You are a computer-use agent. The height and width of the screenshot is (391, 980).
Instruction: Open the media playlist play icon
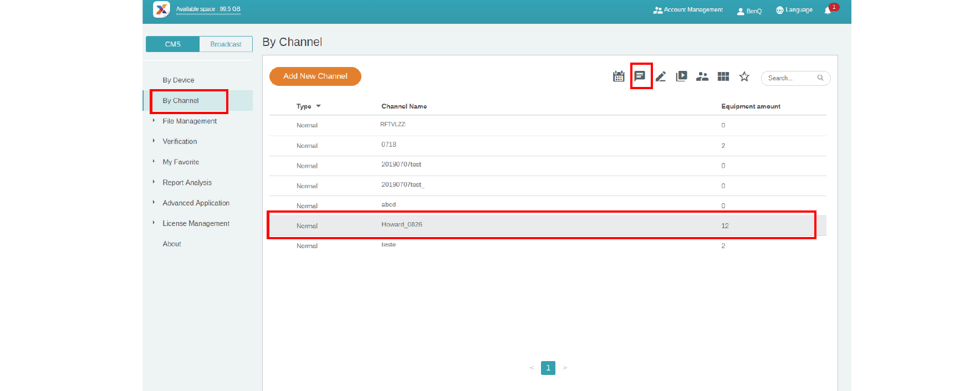(681, 76)
